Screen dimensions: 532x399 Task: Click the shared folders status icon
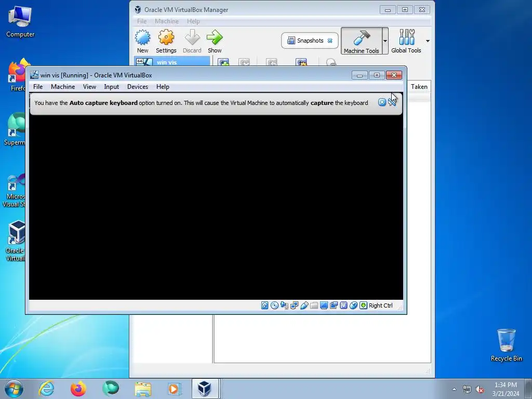click(314, 305)
